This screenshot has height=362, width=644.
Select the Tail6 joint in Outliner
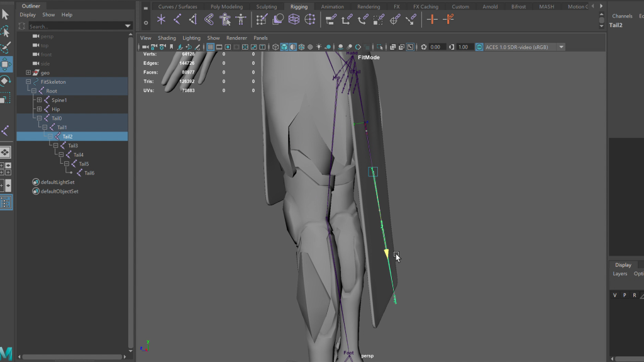pyautogui.click(x=89, y=173)
